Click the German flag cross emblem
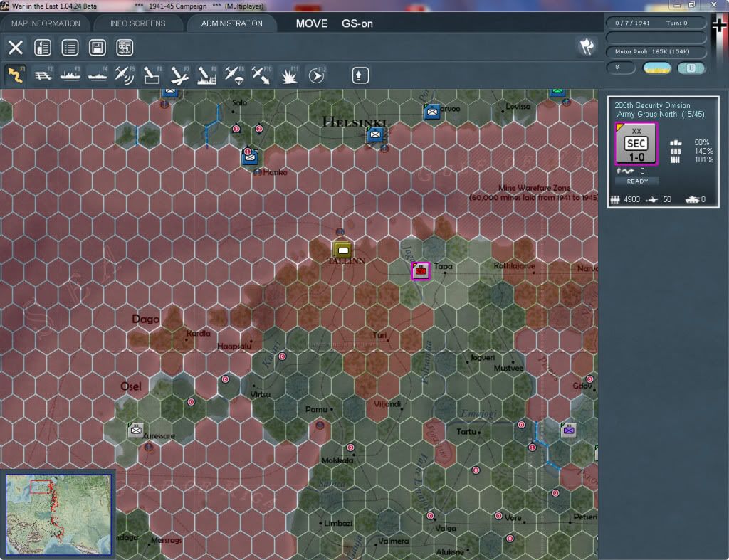 pyautogui.click(x=718, y=25)
